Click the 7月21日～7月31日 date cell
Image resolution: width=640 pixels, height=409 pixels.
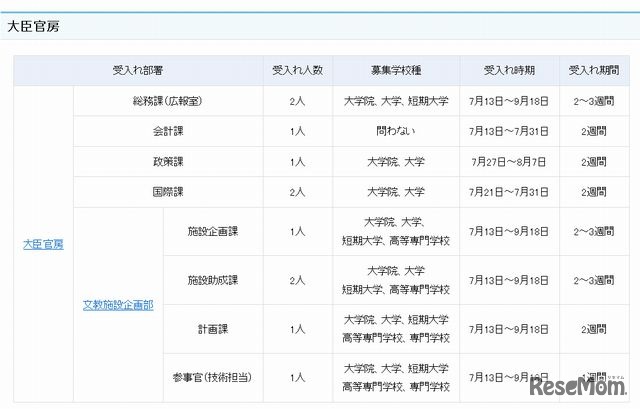point(509,192)
